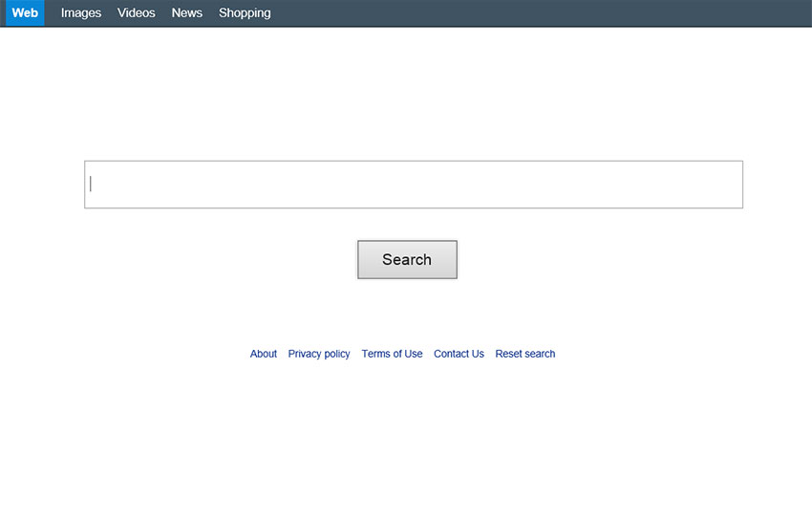View the Privacy policy page

click(319, 354)
